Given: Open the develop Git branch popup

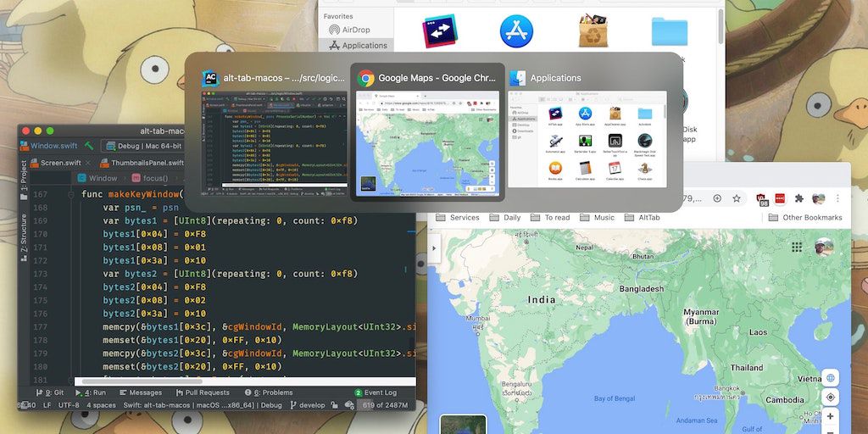Looking at the screenshot, I should coord(308,405).
